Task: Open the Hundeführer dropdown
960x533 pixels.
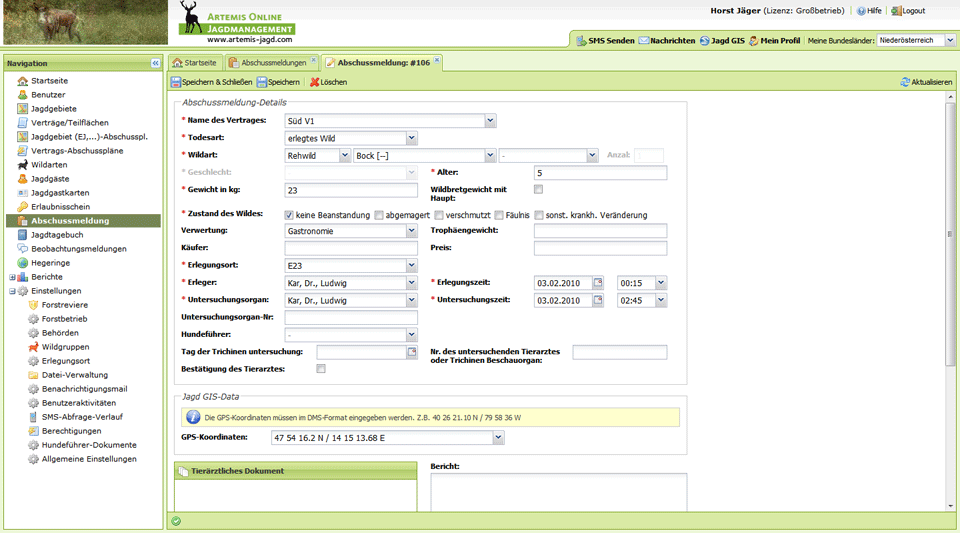Action: 411,335
